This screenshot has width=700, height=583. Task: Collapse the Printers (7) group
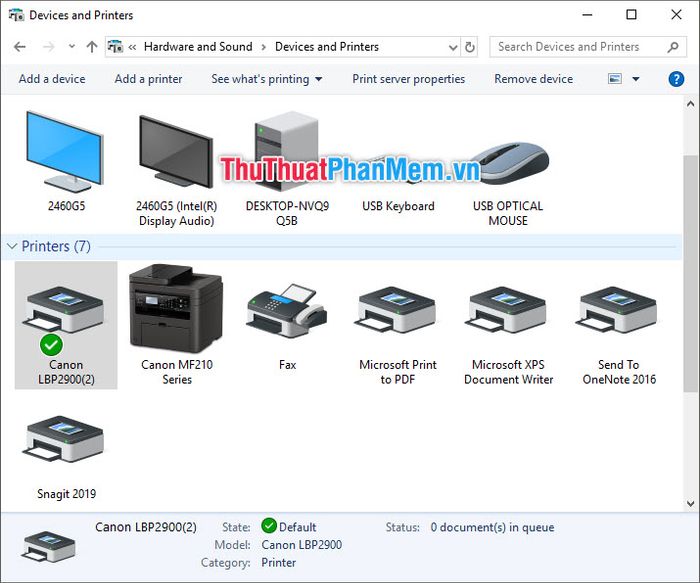pyautogui.click(x=12, y=246)
